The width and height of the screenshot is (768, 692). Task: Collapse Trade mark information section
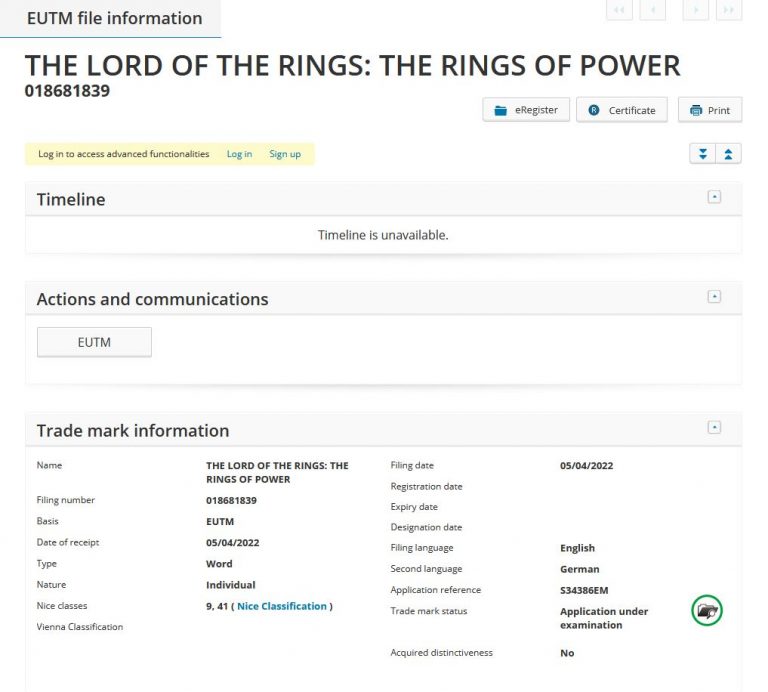pyautogui.click(x=714, y=427)
